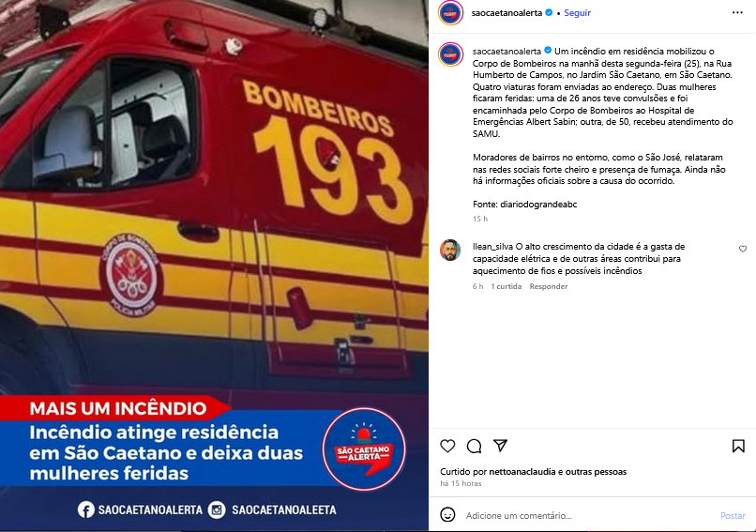Screen dimensions: 756x532
Task: Open the emoji picker smiley icon
Action: [x=447, y=514]
